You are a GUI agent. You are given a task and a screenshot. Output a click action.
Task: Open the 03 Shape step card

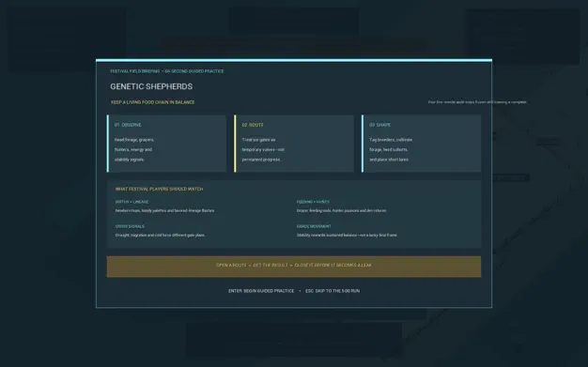[x=421, y=144]
